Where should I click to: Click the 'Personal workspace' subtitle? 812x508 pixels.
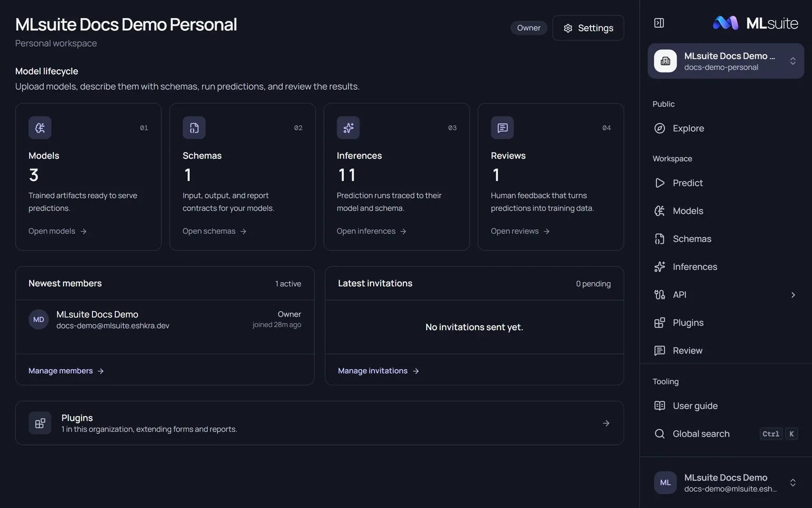(56, 43)
